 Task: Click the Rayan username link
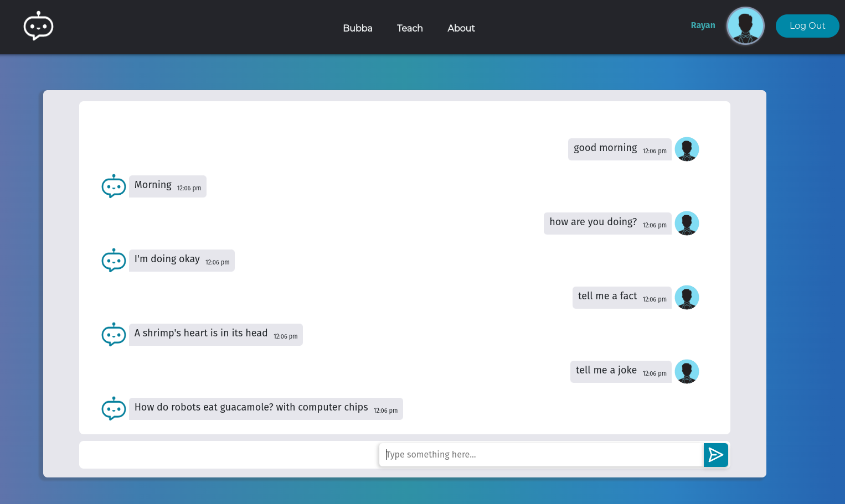click(x=703, y=25)
